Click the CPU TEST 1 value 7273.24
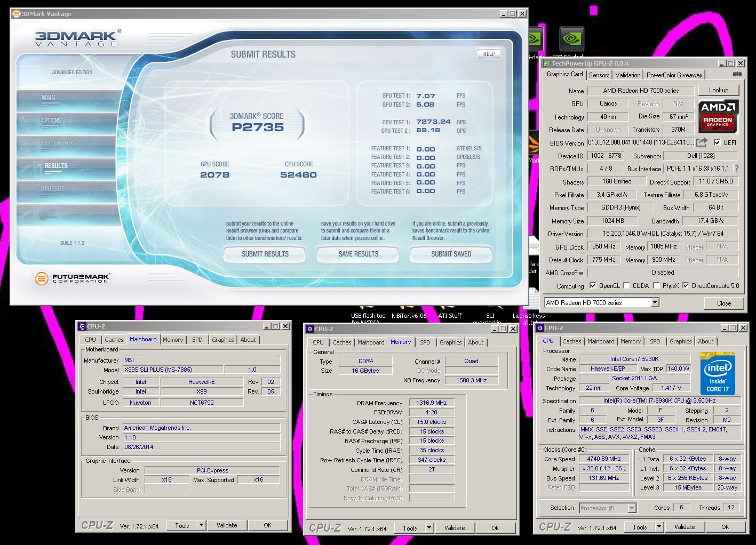Image resolution: width=756 pixels, height=545 pixels. tap(433, 122)
